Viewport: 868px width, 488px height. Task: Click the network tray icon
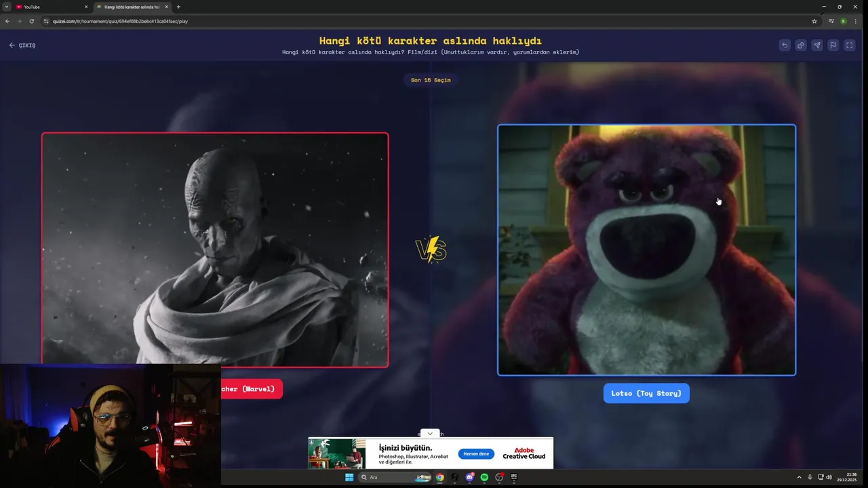tap(821, 477)
